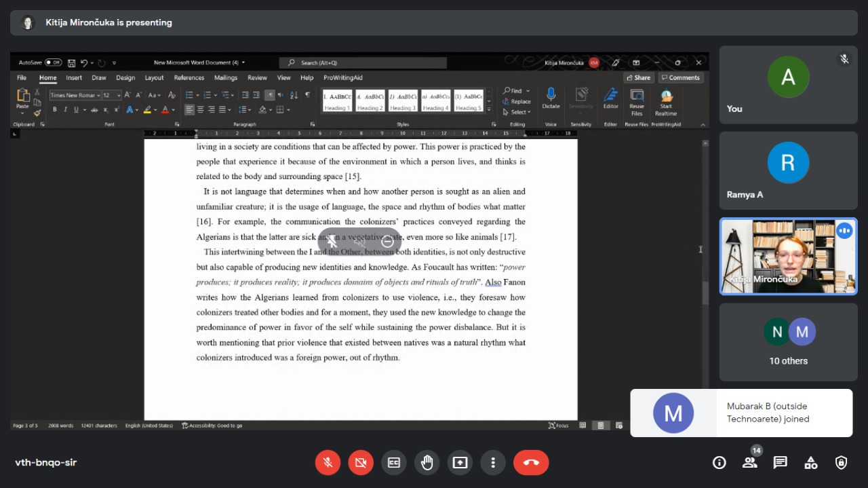Switch to the Design ribbon tab
868x488 pixels.
tap(125, 78)
